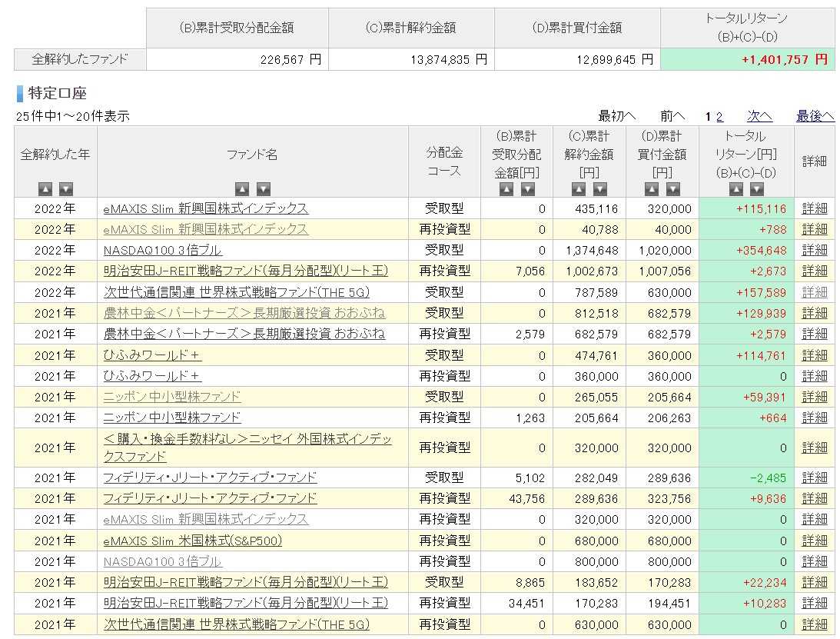This screenshot has height=639, width=840.
Task: Click 次へ to view next page
Action: coord(759,116)
